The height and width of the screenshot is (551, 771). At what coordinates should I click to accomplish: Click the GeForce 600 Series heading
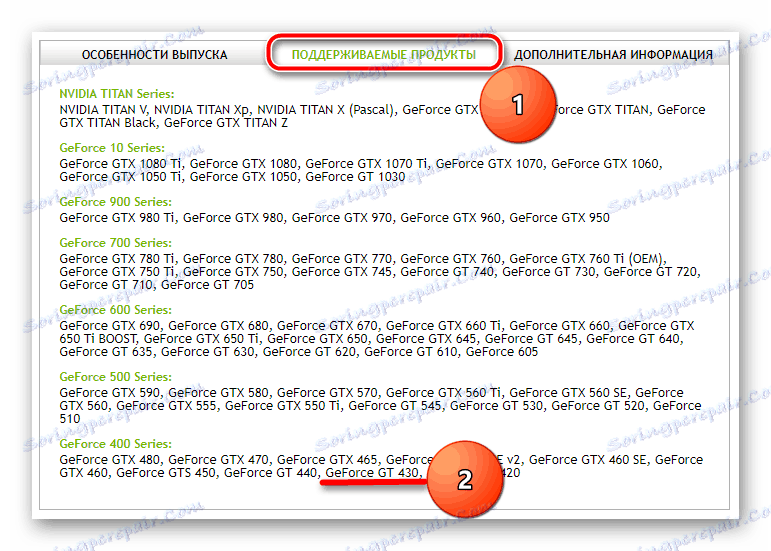pos(115,310)
